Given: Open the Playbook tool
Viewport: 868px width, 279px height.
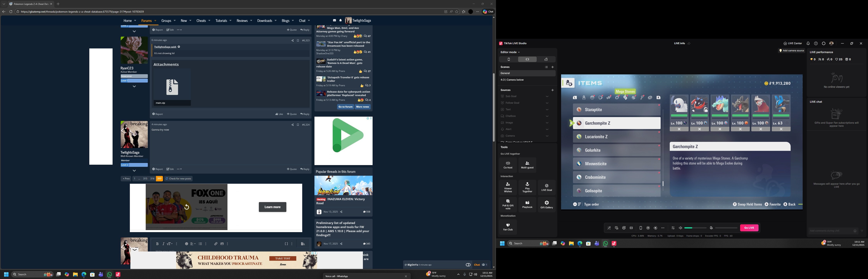Looking at the screenshot, I should coord(527,205).
